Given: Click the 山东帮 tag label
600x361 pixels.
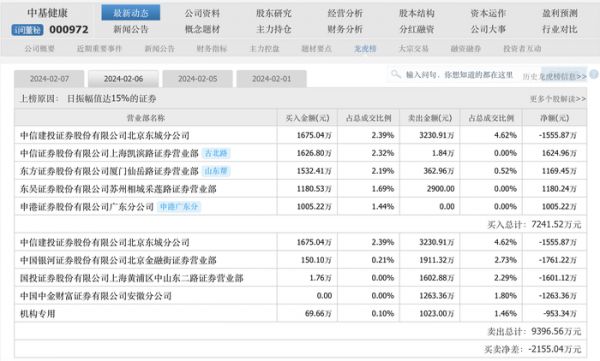Looking at the screenshot, I should point(216,171).
